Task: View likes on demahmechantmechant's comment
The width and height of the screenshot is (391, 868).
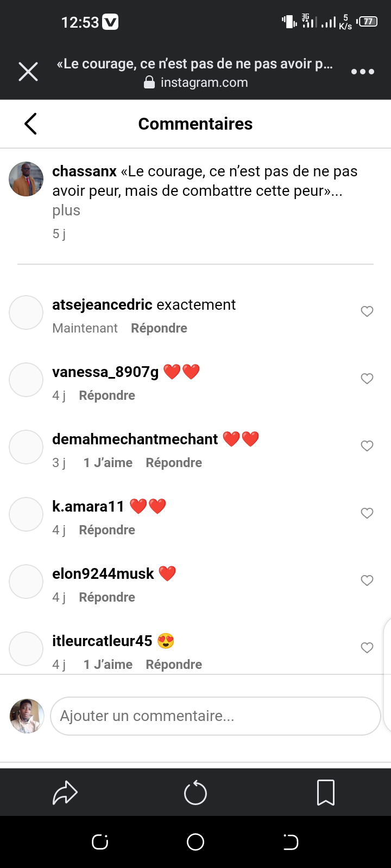Action: click(108, 463)
